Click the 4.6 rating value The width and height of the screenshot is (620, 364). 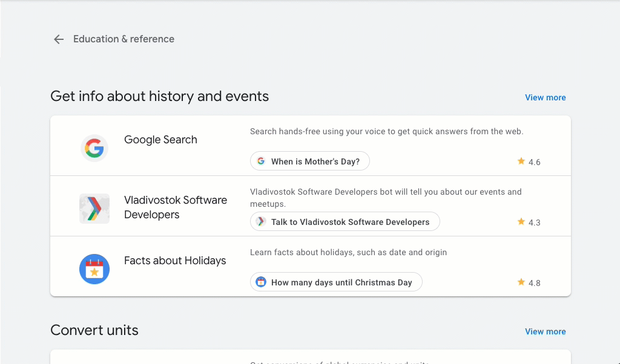coord(534,162)
